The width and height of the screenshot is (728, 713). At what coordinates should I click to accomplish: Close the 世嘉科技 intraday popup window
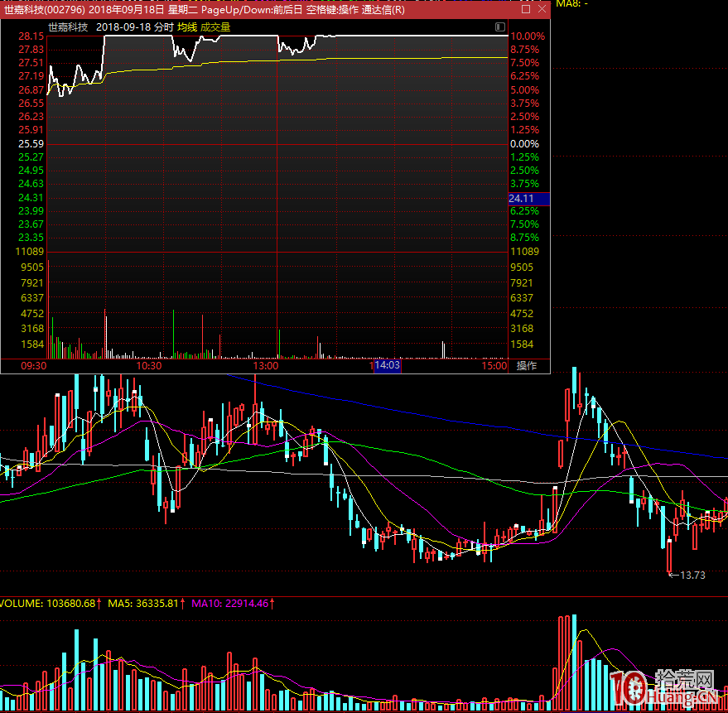[542, 9]
